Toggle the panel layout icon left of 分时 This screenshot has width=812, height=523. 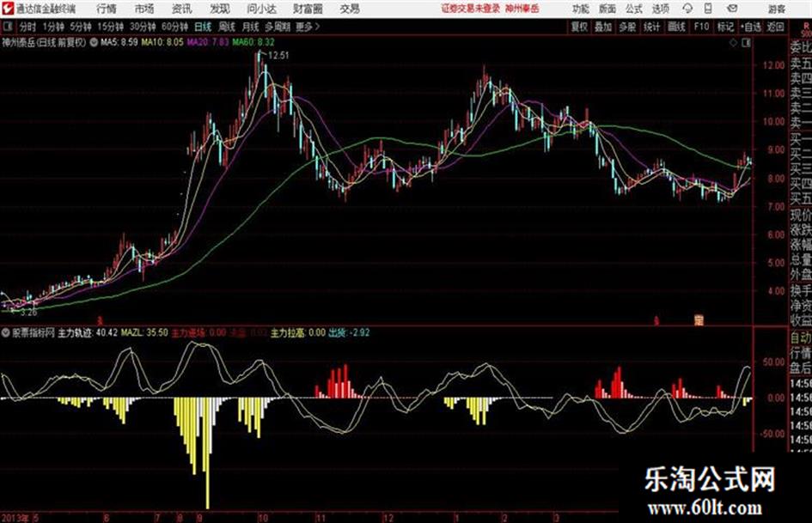pyautogui.click(x=7, y=27)
